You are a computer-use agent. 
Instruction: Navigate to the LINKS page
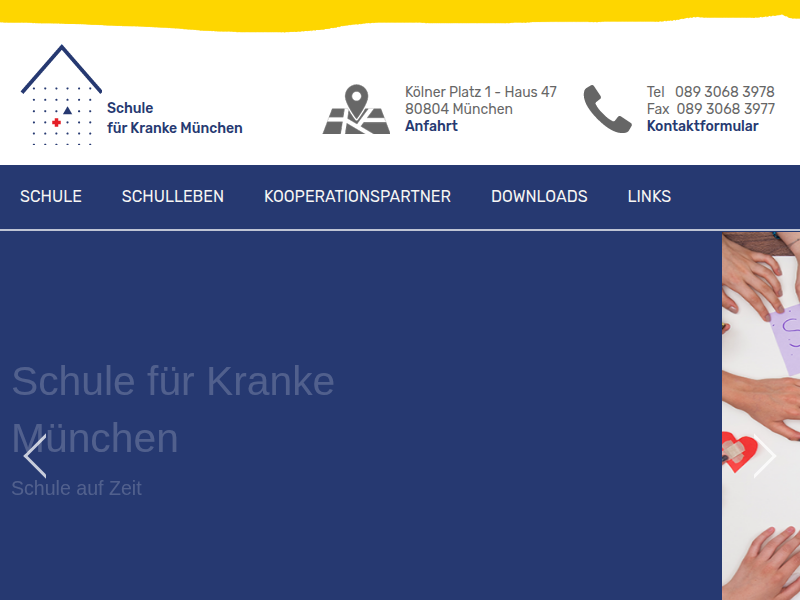click(649, 197)
